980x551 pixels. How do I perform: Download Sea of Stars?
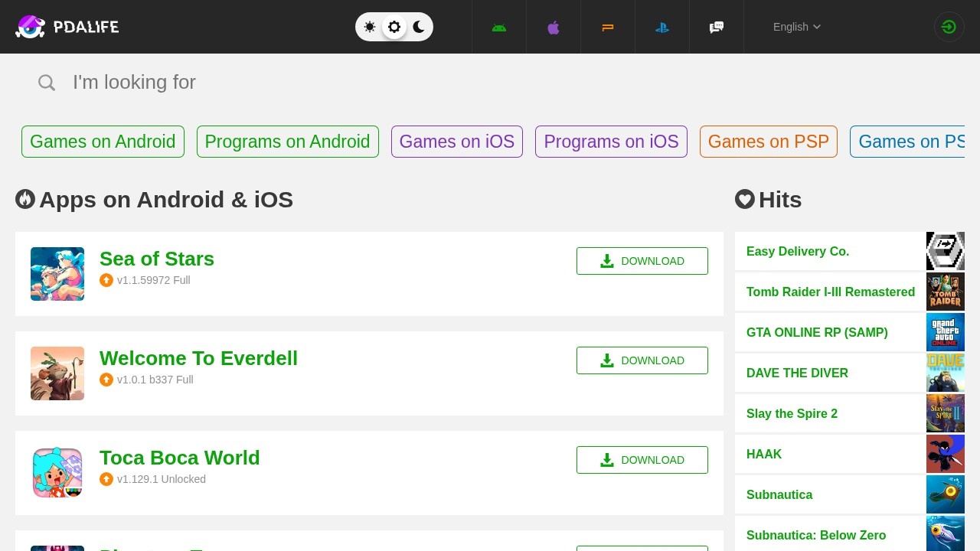[x=642, y=261]
